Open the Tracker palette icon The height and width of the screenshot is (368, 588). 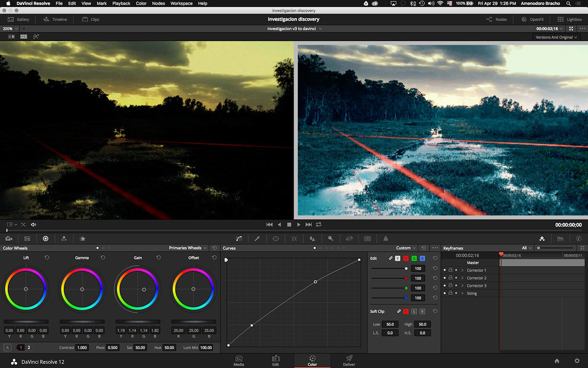coord(294,238)
